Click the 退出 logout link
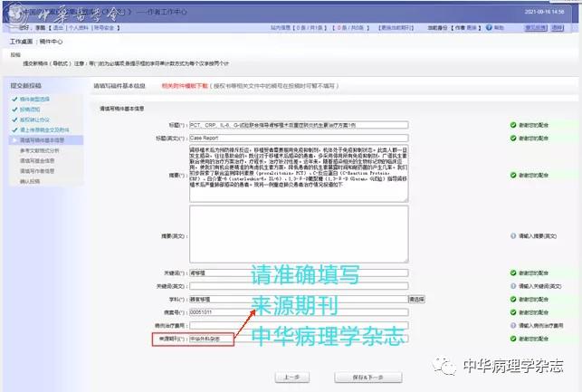The image size is (582, 392). (58, 28)
